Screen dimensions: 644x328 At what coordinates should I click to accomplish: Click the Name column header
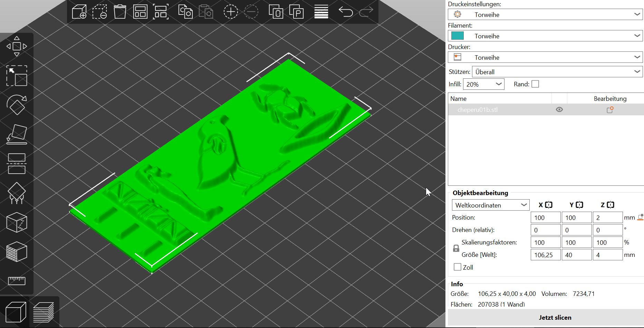[500, 98]
